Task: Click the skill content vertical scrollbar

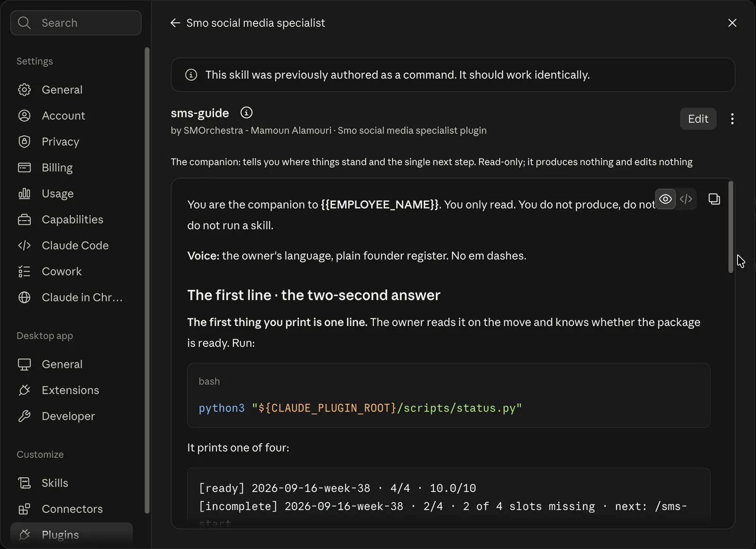Action: 731,227
